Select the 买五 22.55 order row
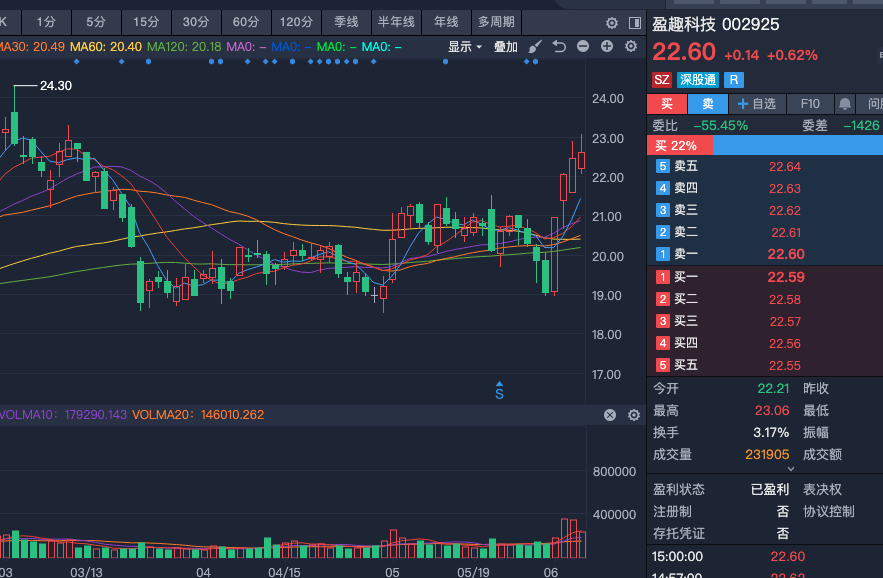The width and height of the screenshot is (883, 578). [x=765, y=365]
